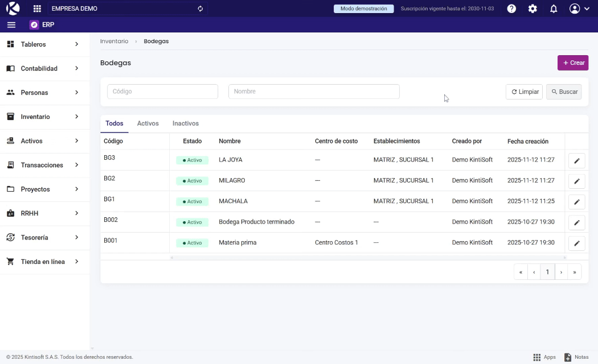598x364 pixels.
Task: Toggle the hamburger sidebar menu
Action: [x=11, y=25]
